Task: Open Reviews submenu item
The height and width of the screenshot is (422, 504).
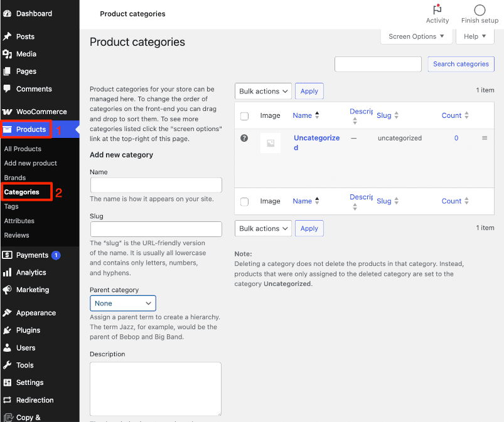Action: tap(17, 235)
